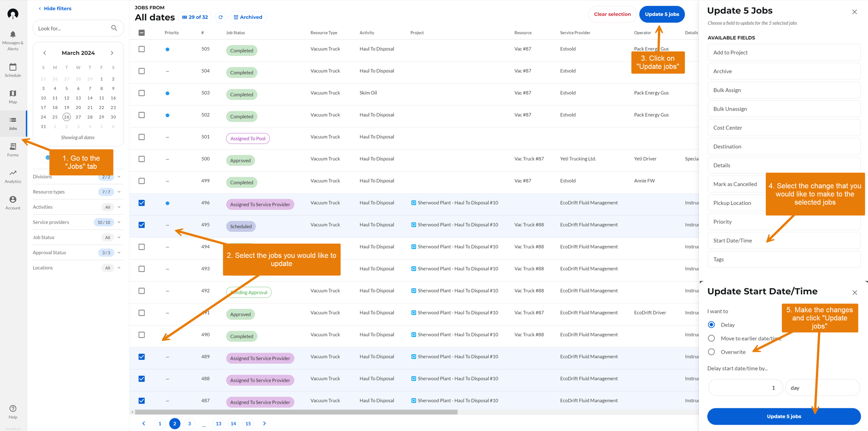
Task: Toggle the select-all header checkbox
Action: (142, 33)
